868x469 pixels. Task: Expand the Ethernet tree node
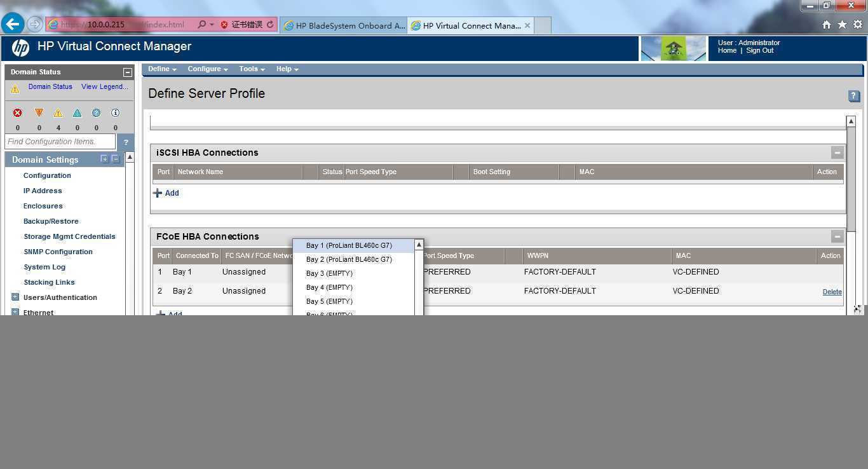coord(15,312)
